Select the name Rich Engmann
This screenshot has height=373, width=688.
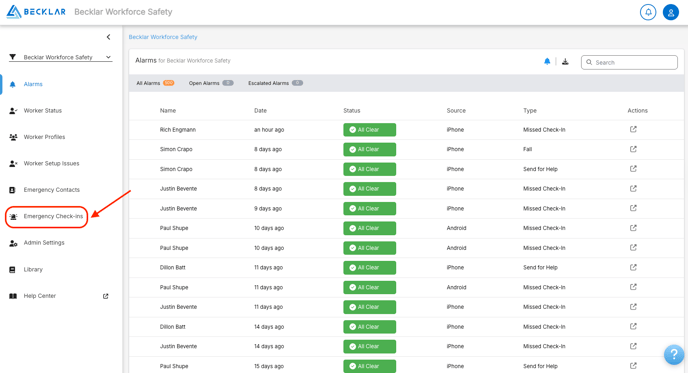tap(178, 130)
